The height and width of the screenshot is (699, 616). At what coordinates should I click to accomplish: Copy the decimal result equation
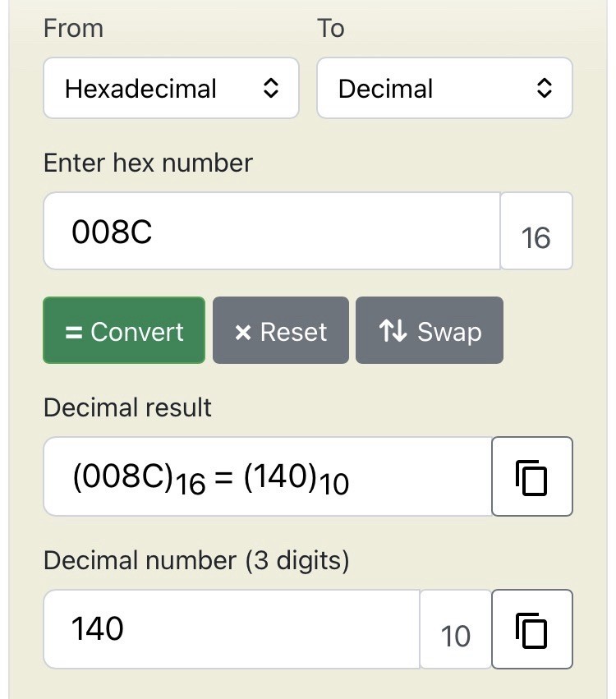[531, 477]
